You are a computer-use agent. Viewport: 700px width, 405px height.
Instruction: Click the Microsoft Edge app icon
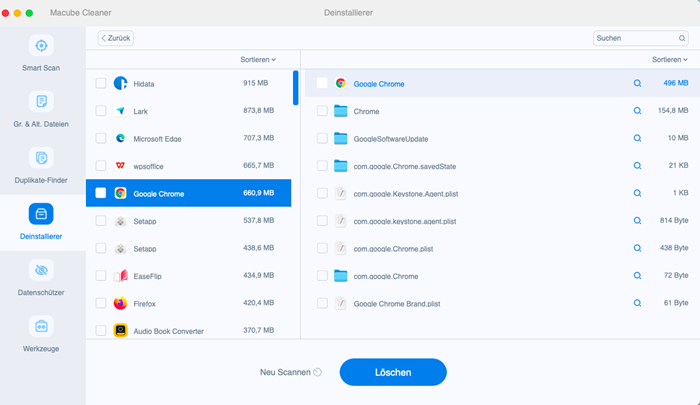point(120,138)
